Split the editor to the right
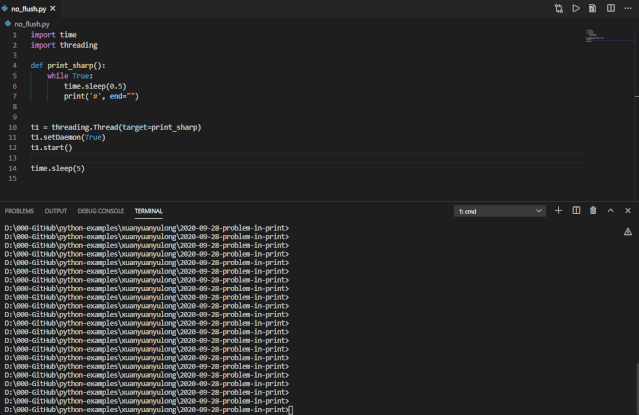This screenshot has height=415, width=639. [x=610, y=8]
